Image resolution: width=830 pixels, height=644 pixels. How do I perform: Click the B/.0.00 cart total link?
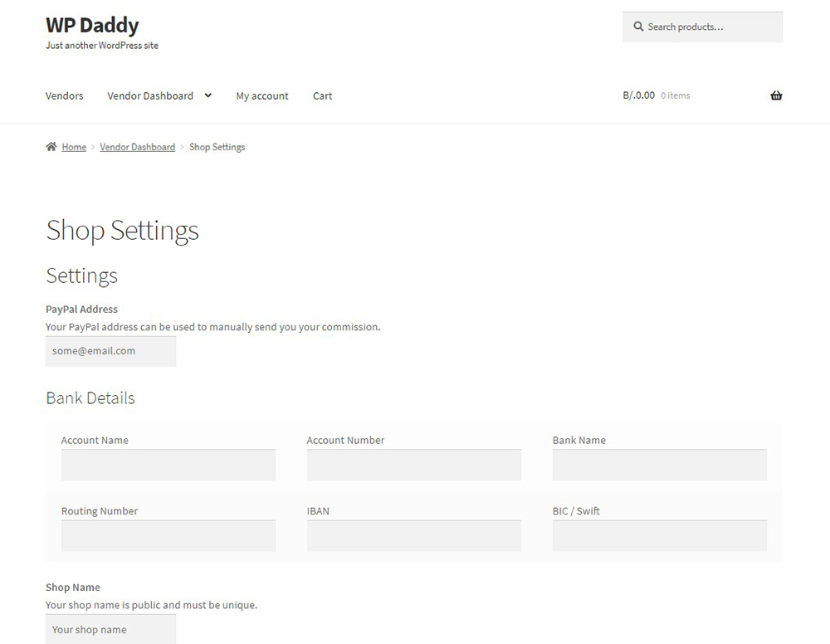click(x=638, y=95)
